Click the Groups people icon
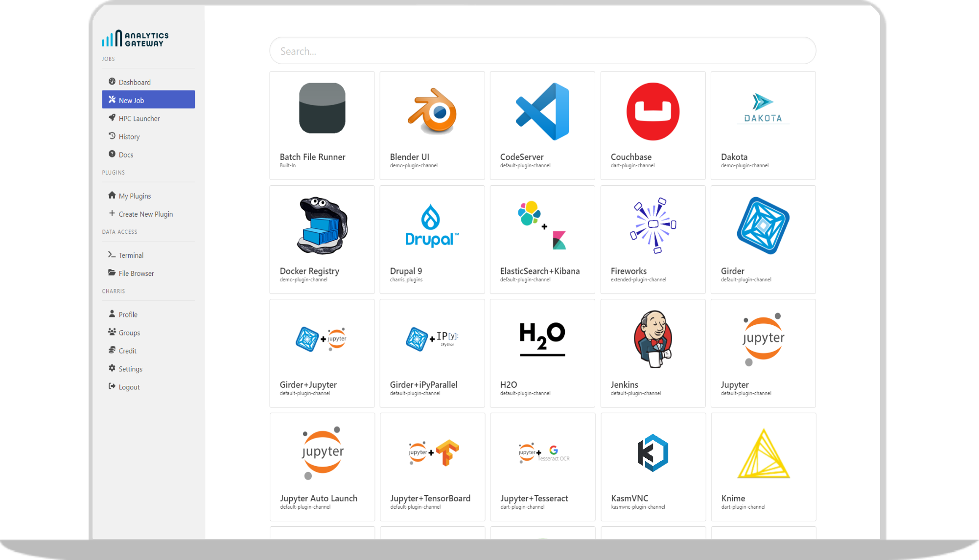This screenshot has width=979, height=560. (112, 332)
